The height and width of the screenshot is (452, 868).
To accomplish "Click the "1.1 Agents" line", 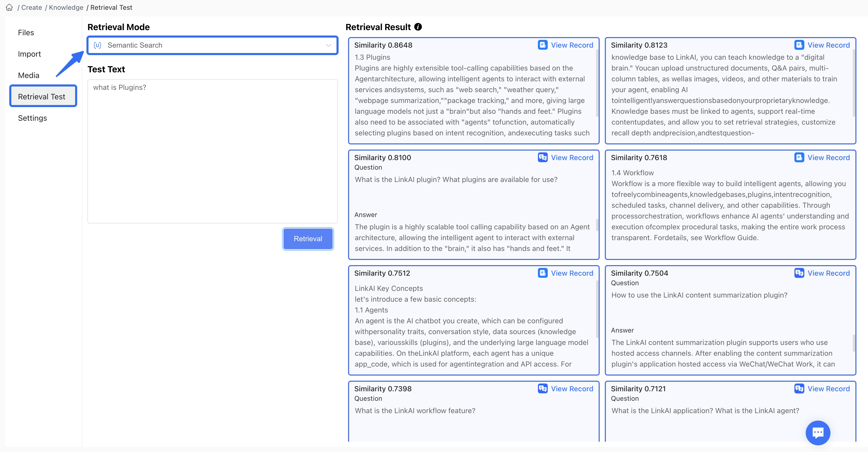I will [371, 310].
